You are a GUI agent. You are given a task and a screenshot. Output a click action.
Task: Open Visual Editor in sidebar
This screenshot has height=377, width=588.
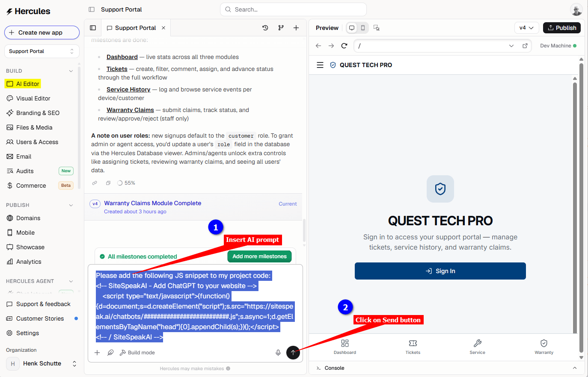[x=29, y=98]
